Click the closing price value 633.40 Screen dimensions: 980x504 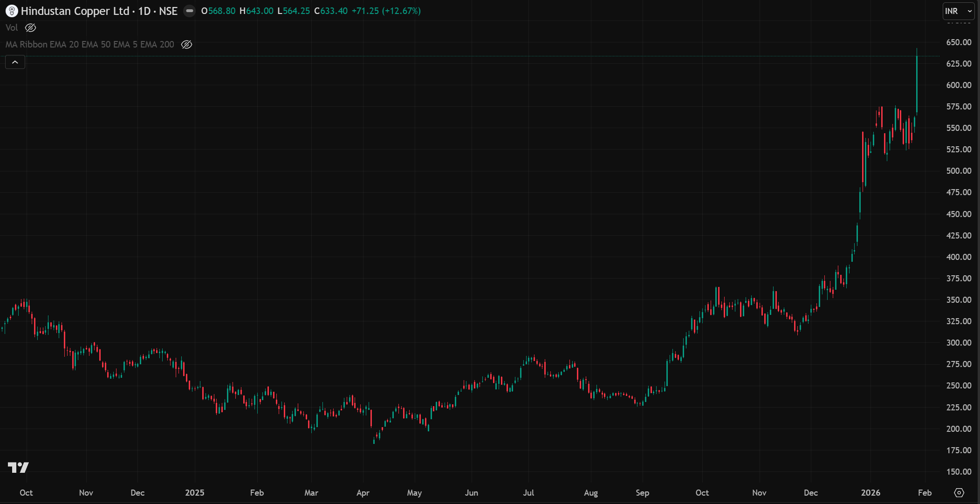pos(334,11)
